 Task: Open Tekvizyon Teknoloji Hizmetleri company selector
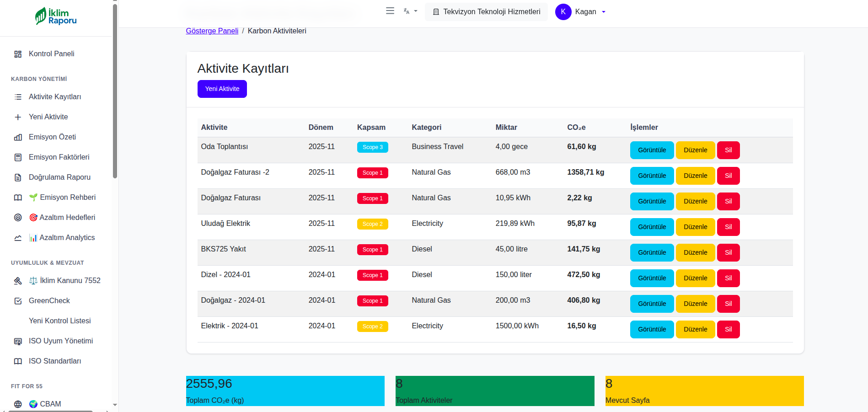coord(486,12)
